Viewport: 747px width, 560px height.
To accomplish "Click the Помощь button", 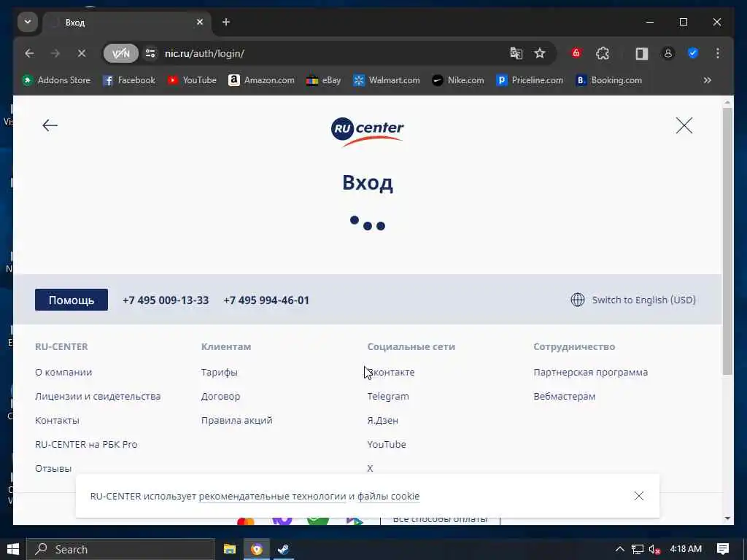I will point(71,300).
